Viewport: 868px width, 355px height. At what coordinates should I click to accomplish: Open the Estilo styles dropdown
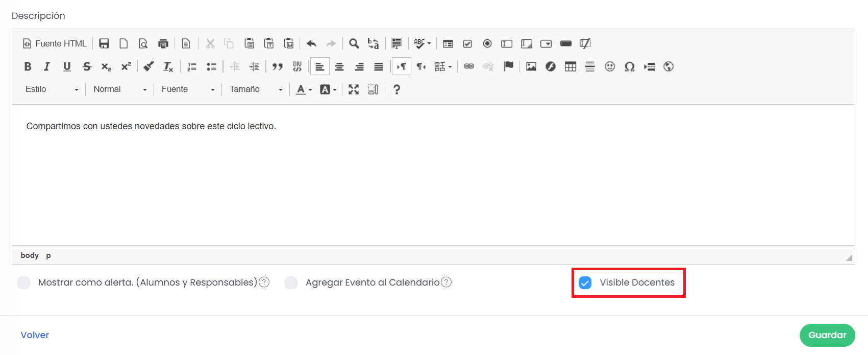tap(52, 89)
